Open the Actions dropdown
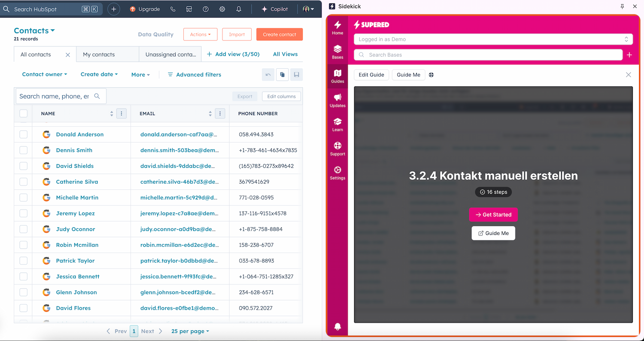 tap(200, 34)
